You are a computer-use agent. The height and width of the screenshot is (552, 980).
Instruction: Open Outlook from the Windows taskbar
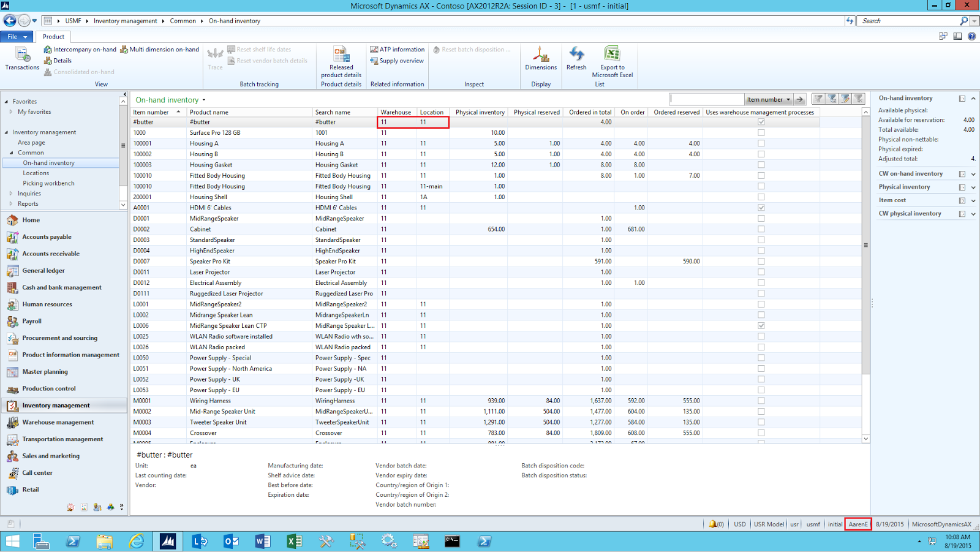point(231,541)
